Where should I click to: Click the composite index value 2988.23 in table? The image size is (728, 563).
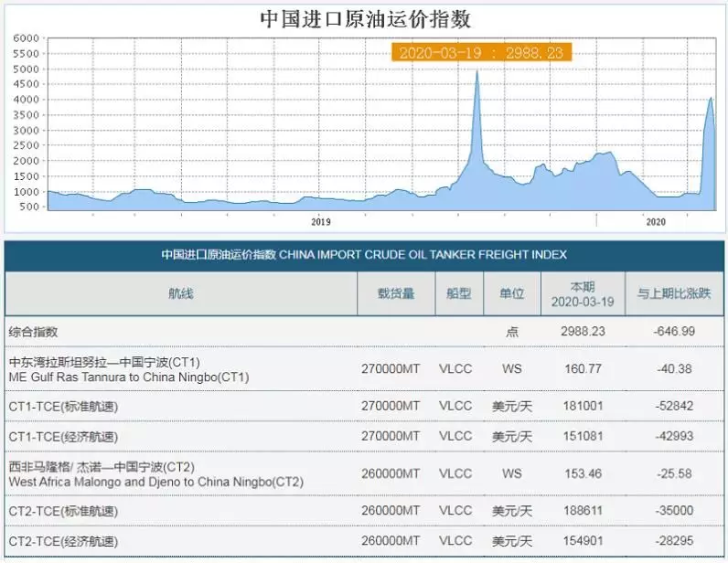pyautogui.click(x=583, y=332)
